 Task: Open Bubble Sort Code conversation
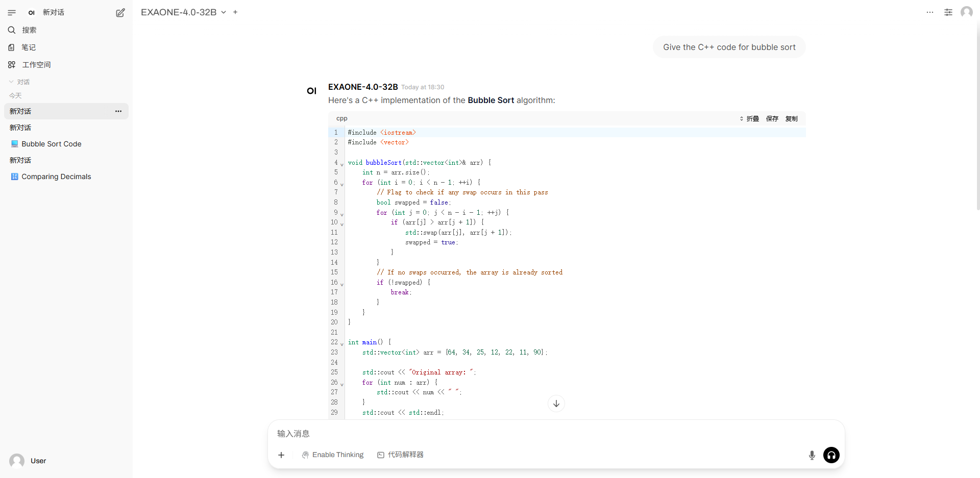(51, 144)
